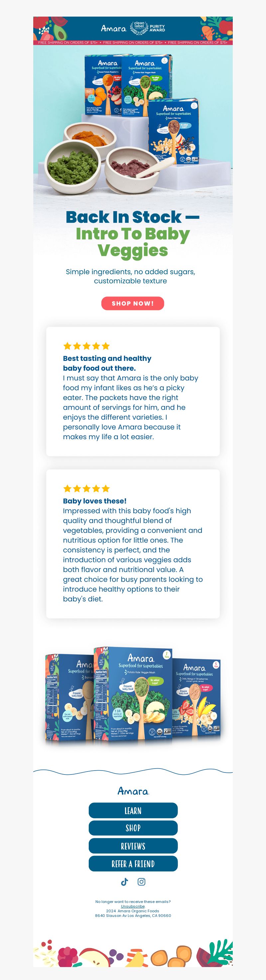Image resolution: width=266 pixels, height=980 pixels.
Task: Open the SHOP footer button
Action: [x=133, y=828]
